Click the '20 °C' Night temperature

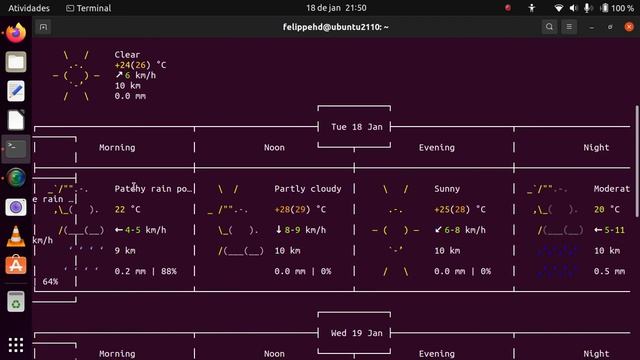point(607,209)
